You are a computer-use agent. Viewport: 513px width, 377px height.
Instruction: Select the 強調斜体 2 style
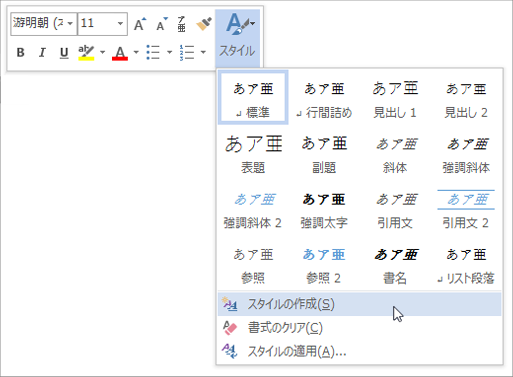(x=253, y=208)
